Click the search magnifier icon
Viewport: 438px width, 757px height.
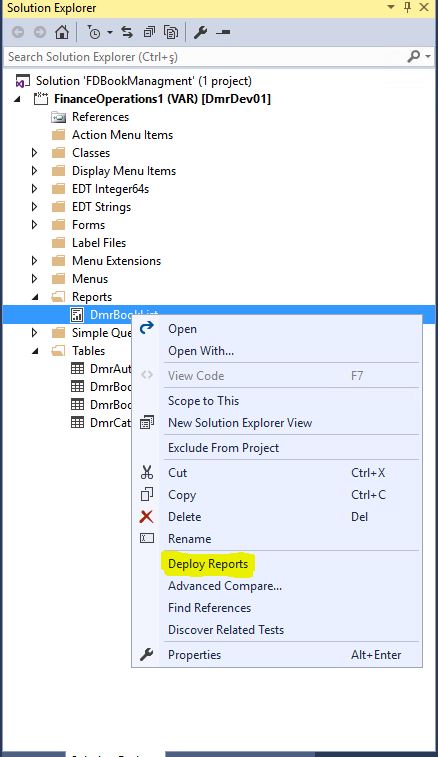coord(413,56)
